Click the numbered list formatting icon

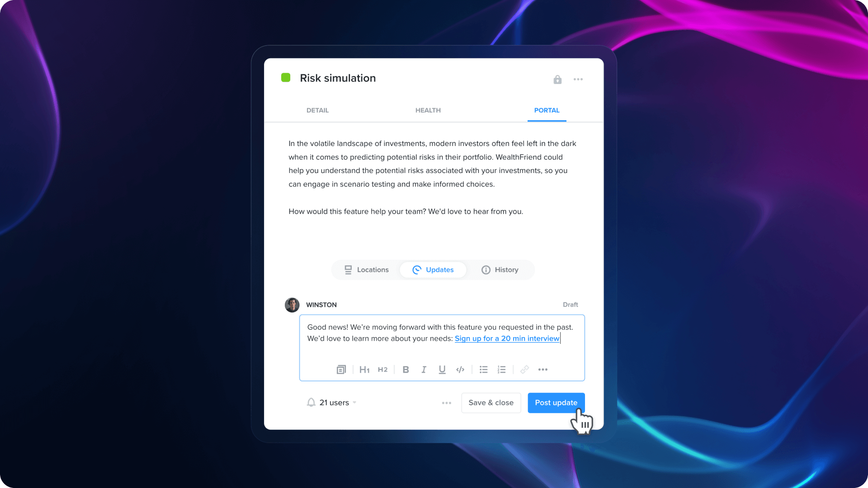(502, 370)
